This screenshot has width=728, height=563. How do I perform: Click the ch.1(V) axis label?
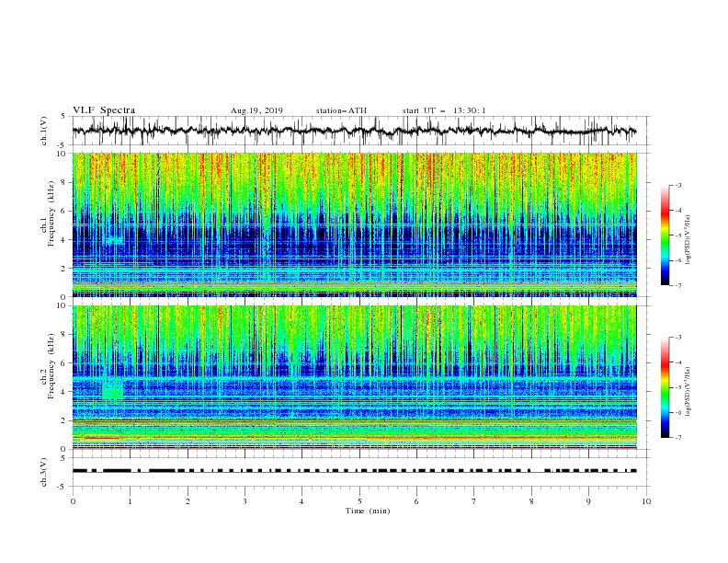(44, 131)
